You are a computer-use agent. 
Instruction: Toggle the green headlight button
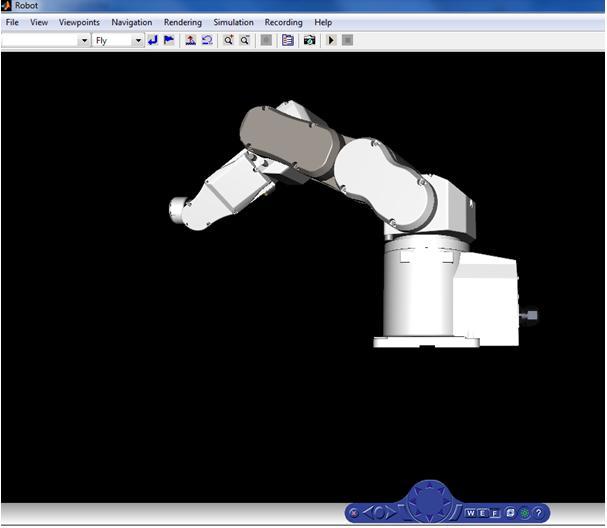[x=525, y=513]
